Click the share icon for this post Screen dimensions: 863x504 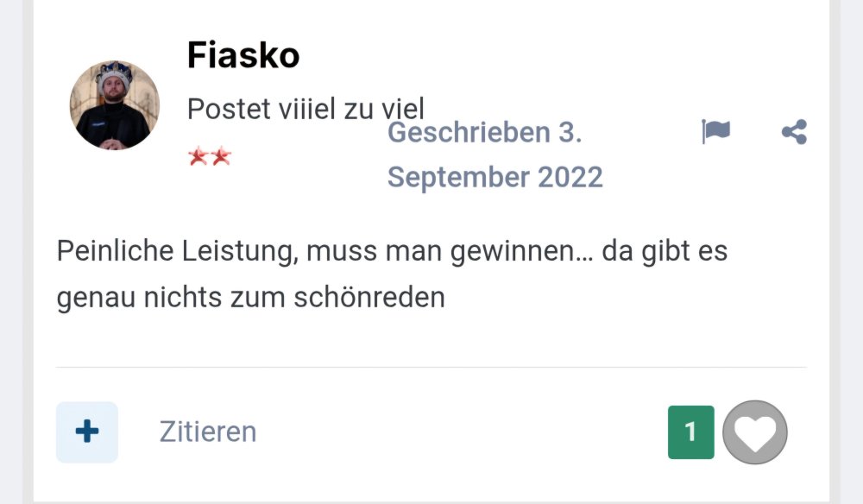coord(794,132)
